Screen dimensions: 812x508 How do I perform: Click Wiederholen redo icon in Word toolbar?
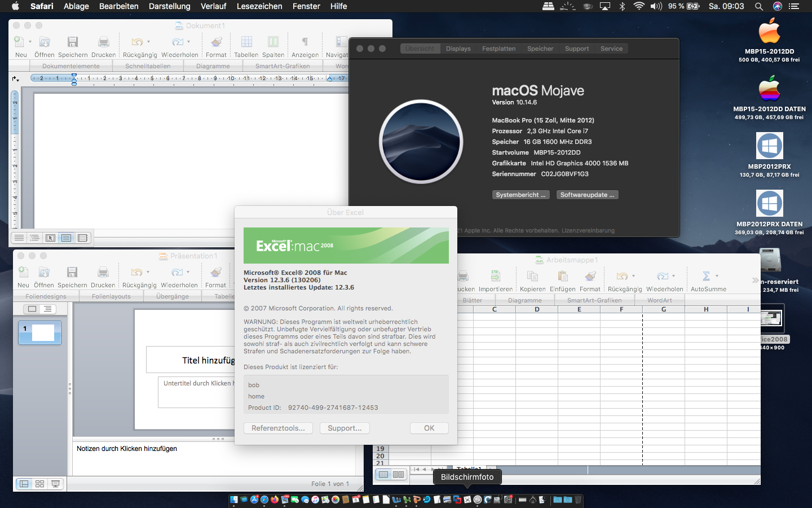177,42
